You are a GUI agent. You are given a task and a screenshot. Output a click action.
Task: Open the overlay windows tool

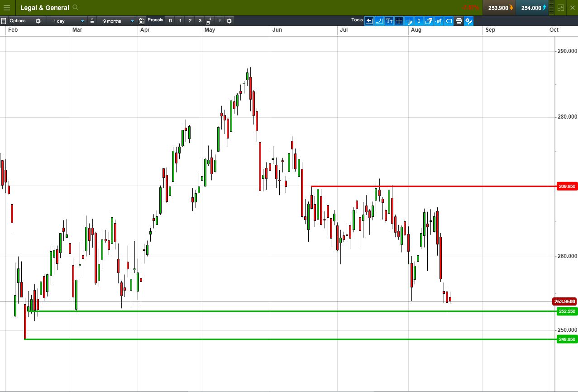point(429,21)
